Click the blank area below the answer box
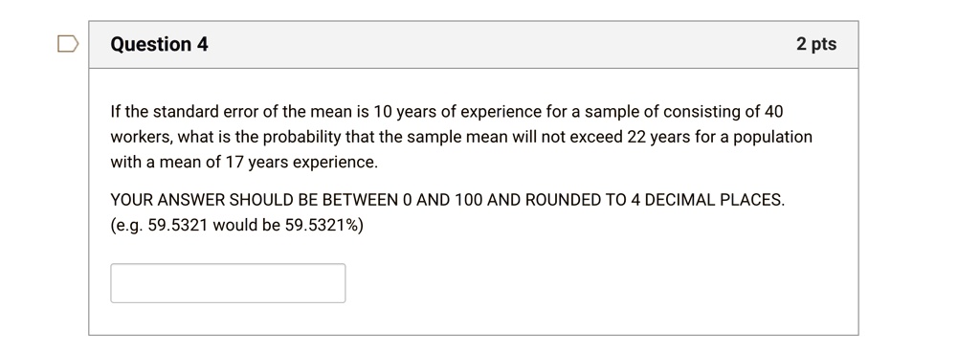 [x=473, y=319]
